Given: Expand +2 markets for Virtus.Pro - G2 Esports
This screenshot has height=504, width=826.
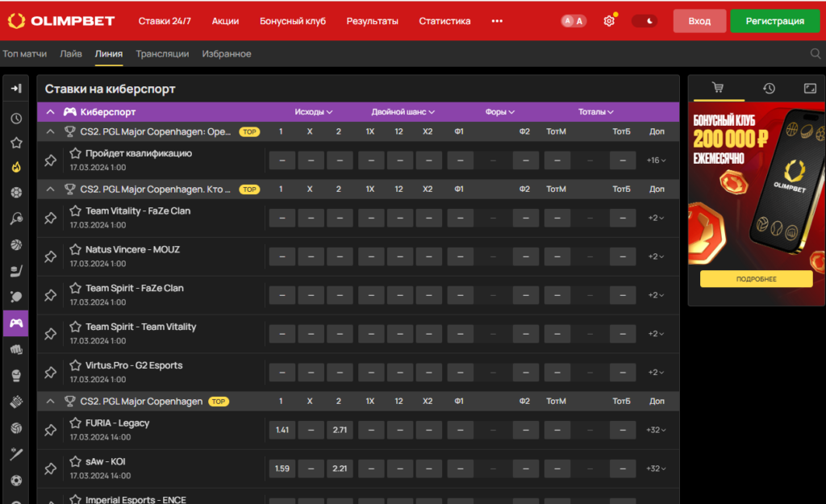Looking at the screenshot, I should coord(656,373).
